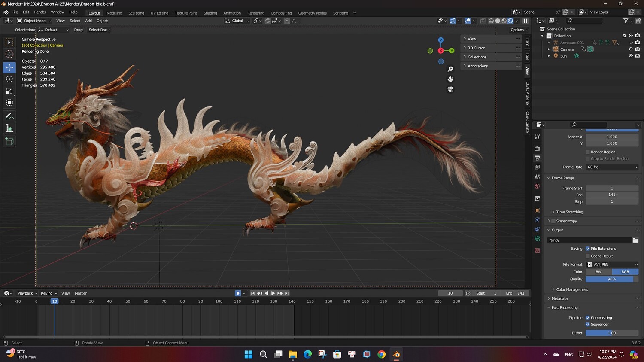Viewport: 644px width, 362px height.
Task: Click the play animation button
Action: click(273, 293)
